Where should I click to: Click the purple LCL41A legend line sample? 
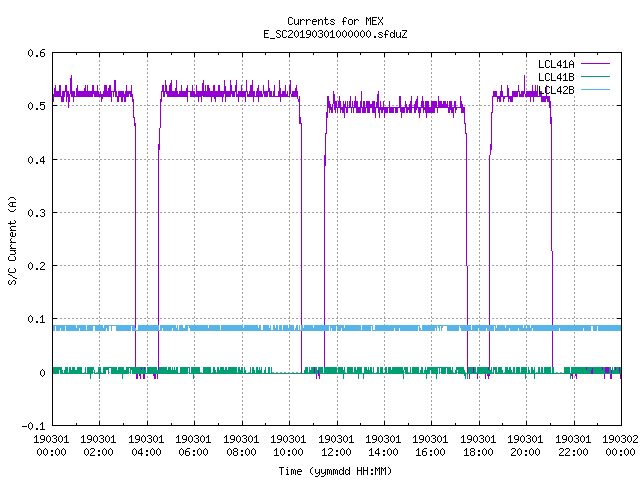point(595,64)
